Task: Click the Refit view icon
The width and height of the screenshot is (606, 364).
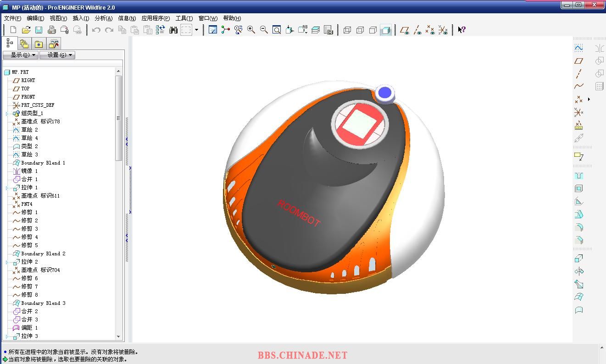Action: (x=277, y=30)
